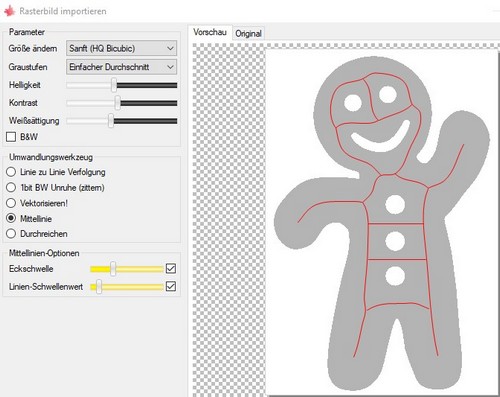Screen dimensions: 500x397
Task: Toggle the Linien-Schwellenwert checkbox
Action: click(x=171, y=286)
